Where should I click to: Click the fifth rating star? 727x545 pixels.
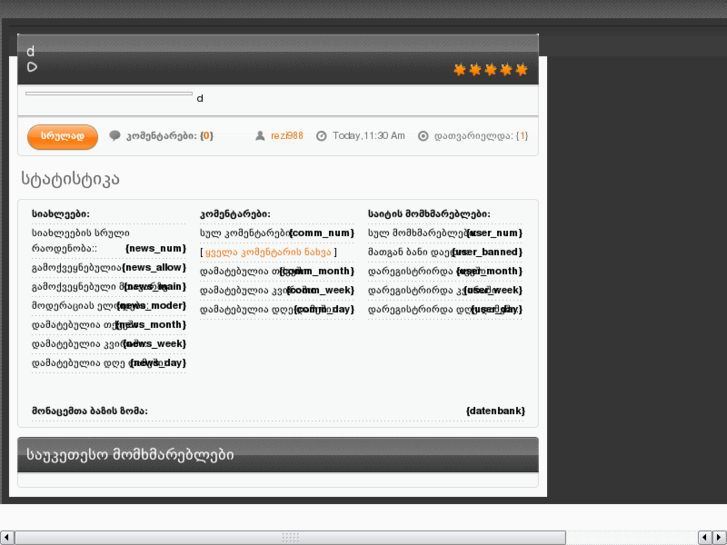522,70
